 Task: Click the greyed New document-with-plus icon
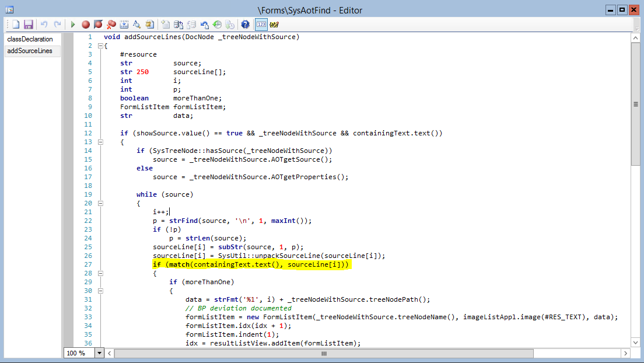165,25
